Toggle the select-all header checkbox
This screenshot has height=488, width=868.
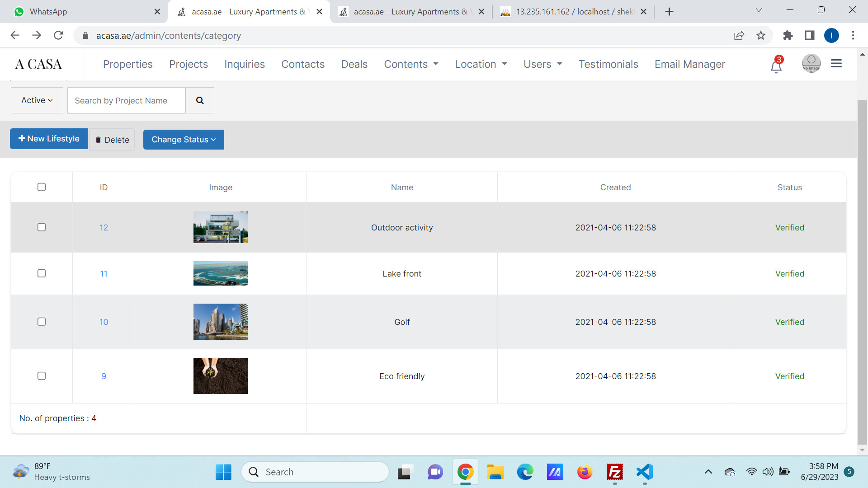click(x=42, y=187)
